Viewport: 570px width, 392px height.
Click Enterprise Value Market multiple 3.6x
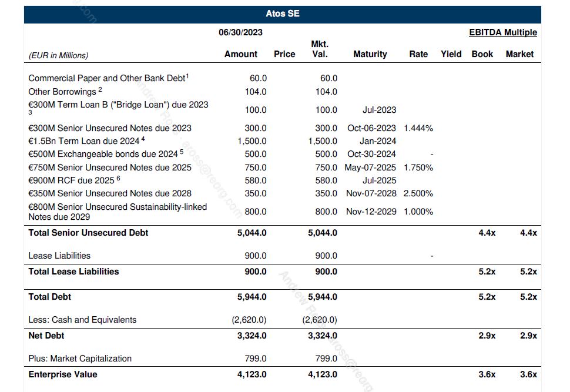[528, 374]
